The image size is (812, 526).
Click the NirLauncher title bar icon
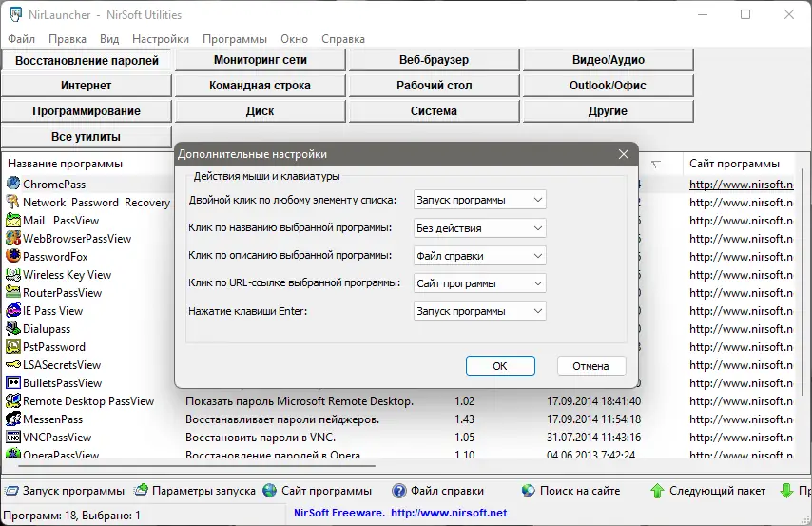(15, 14)
